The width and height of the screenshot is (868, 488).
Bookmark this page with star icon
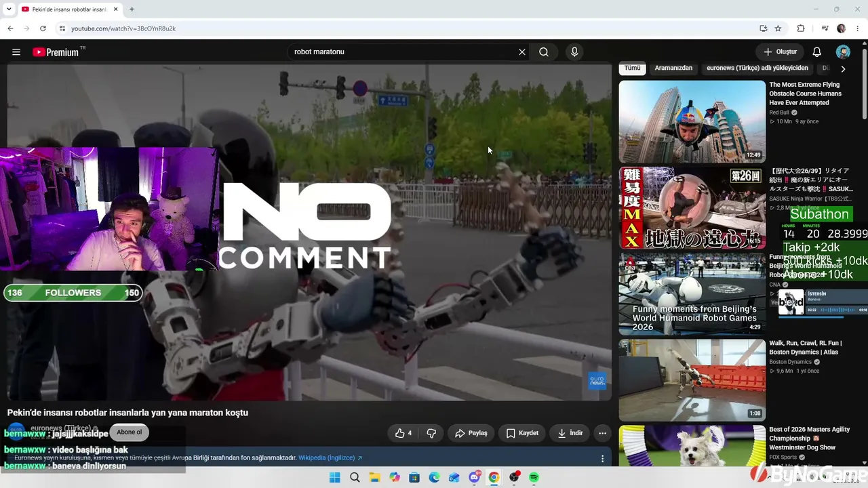[778, 28]
